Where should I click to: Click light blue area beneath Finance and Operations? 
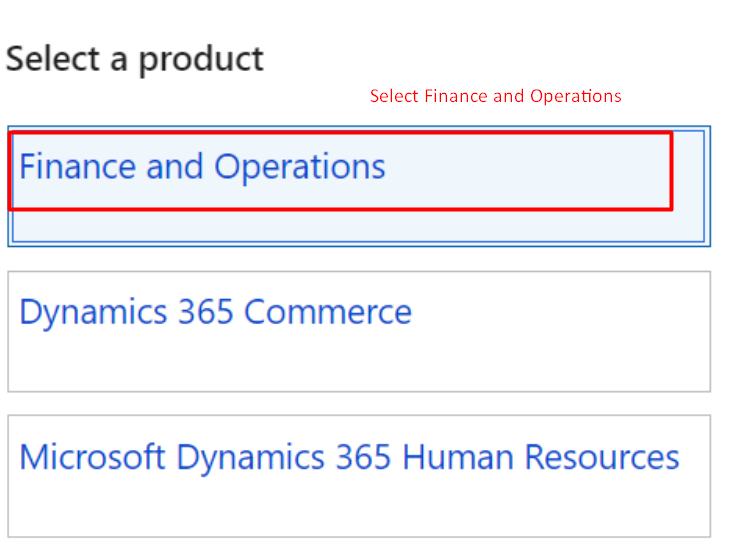coord(358,226)
